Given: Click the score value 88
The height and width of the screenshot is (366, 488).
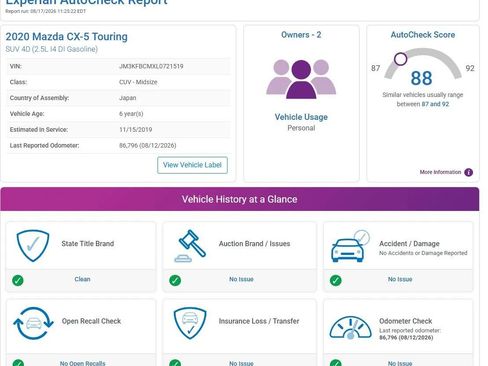Looking at the screenshot, I should tap(421, 78).
